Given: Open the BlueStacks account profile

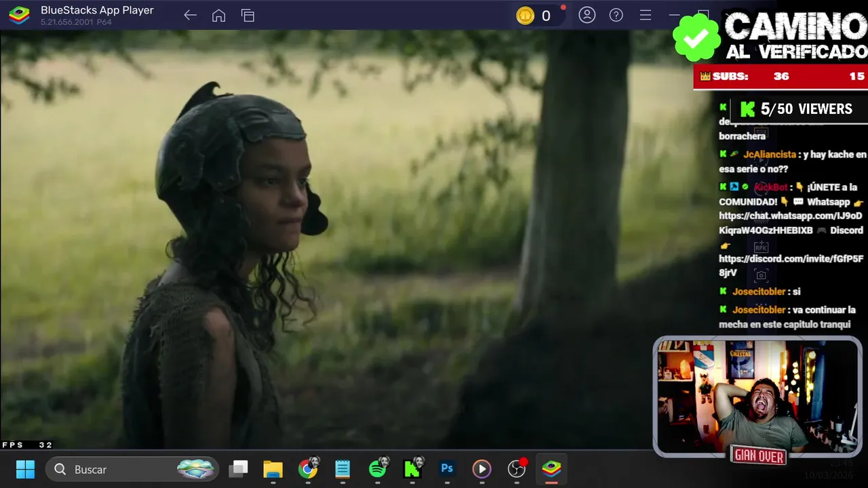Looking at the screenshot, I should pyautogui.click(x=587, y=15).
